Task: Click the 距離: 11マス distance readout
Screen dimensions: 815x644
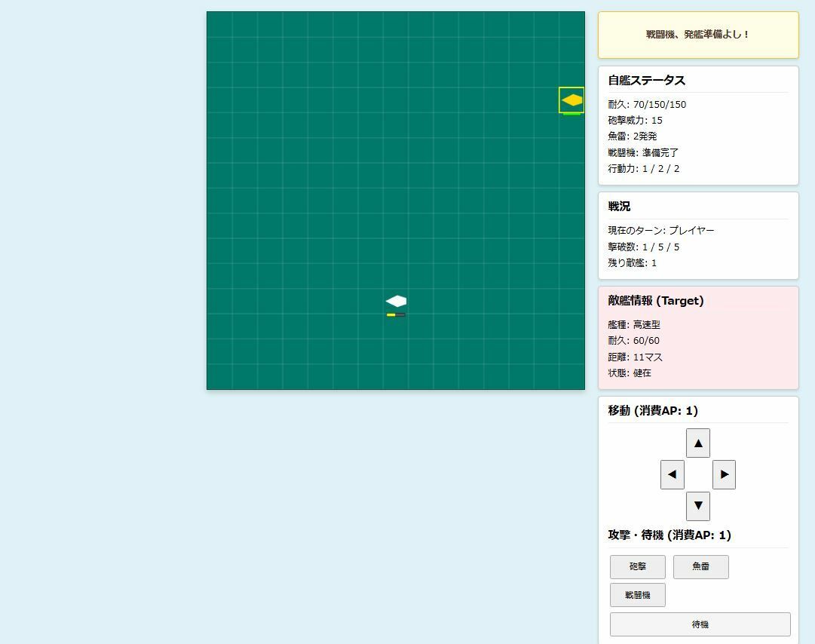Action: tap(636, 357)
